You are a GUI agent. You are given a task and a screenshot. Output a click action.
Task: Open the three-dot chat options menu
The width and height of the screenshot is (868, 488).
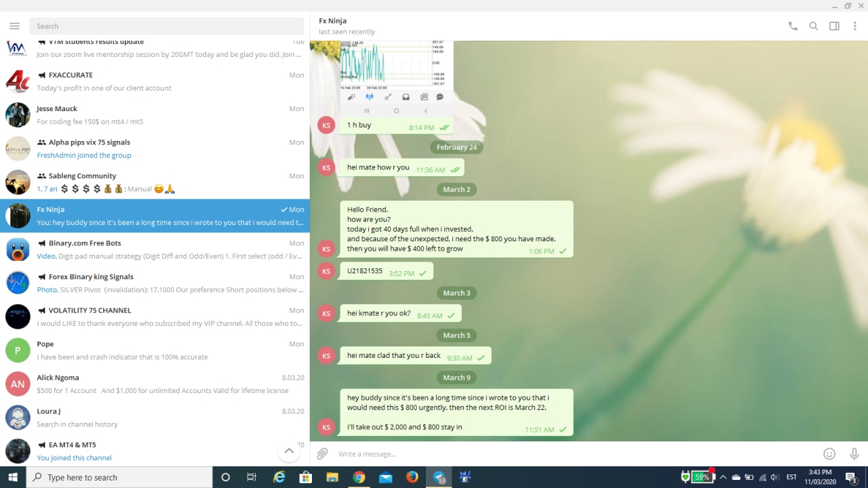[854, 26]
